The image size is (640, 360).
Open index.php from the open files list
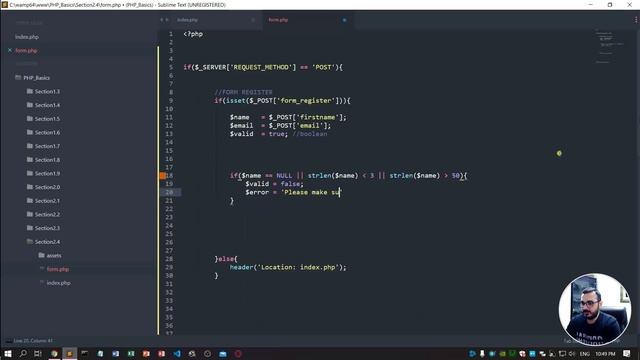[x=27, y=37]
